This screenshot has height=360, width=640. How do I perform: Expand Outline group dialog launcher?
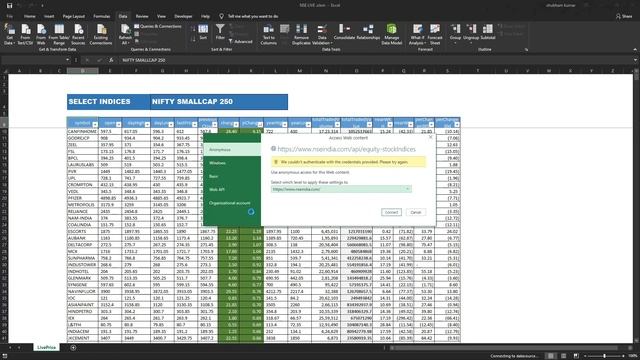click(526, 50)
